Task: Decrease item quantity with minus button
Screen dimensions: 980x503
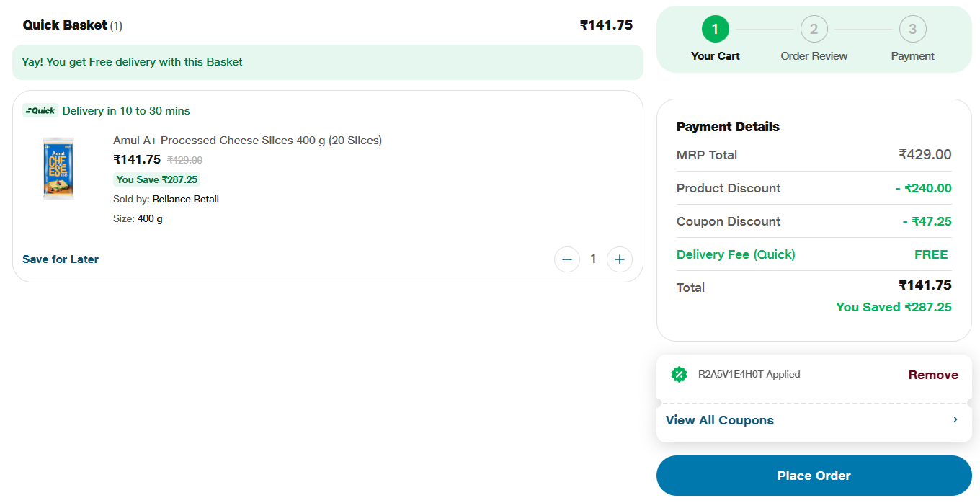Action: tap(567, 259)
